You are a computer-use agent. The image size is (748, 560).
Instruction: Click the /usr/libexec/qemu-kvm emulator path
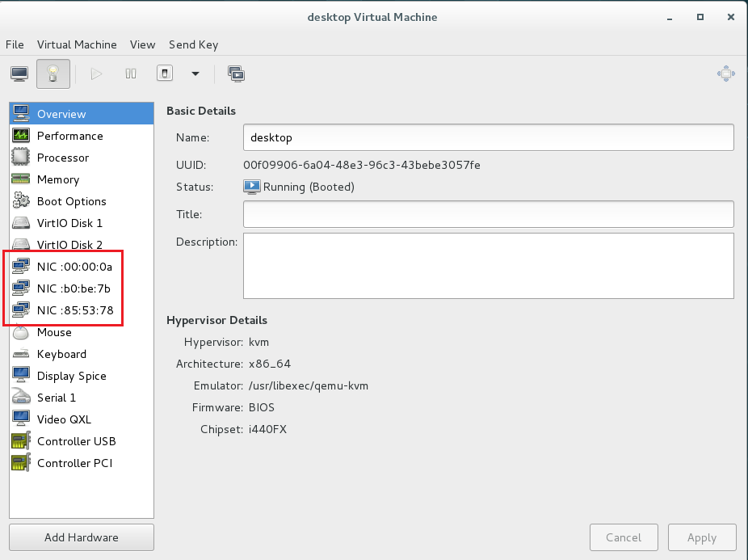(x=309, y=385)
